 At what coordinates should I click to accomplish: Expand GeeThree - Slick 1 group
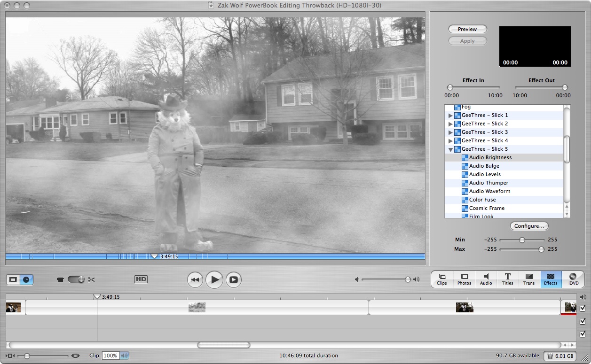pyautogui.click(x=450, y=116)
